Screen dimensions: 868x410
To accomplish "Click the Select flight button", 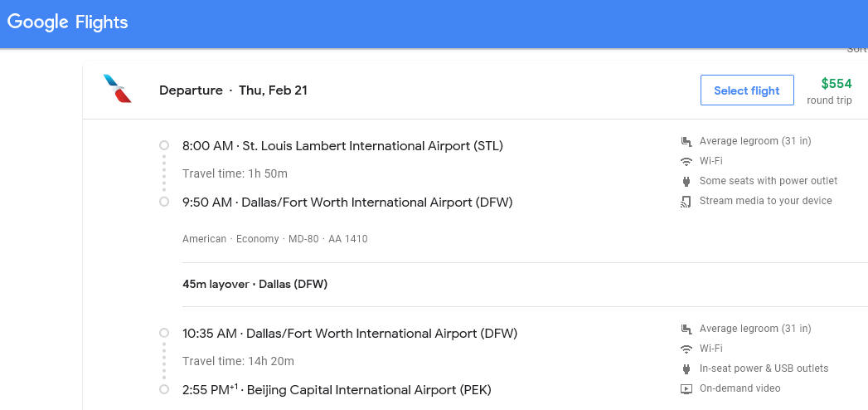I will (x=747, y=90).
